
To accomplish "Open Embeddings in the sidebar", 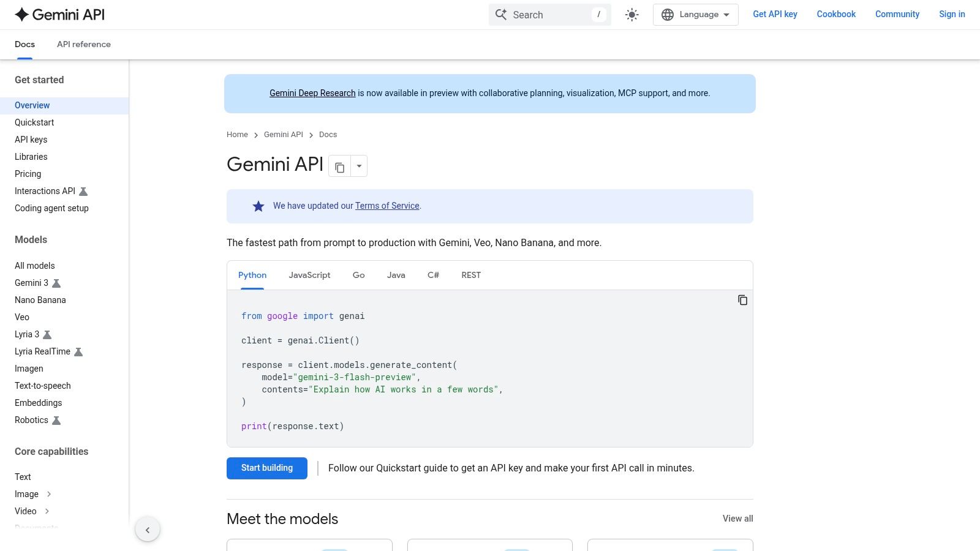I will point(38,403).
